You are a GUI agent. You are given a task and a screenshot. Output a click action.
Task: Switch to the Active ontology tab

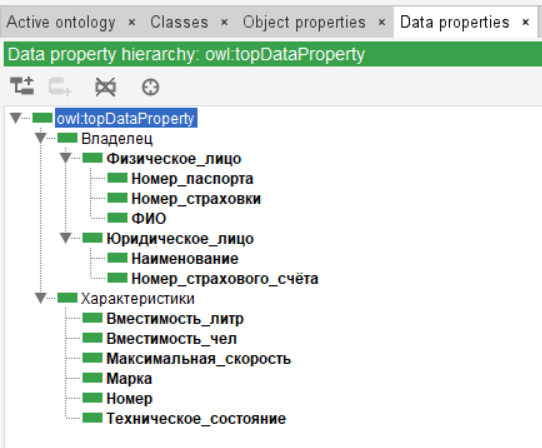(x=61, y=22)
